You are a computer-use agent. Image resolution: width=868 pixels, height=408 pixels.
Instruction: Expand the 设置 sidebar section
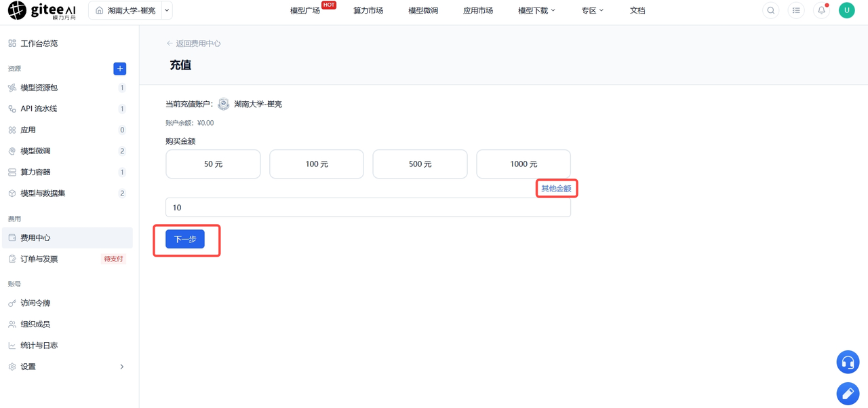[66, 367]
